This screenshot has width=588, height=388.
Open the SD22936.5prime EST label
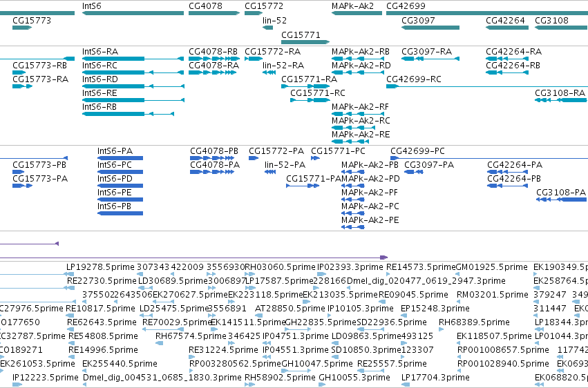tap(392, 322)
